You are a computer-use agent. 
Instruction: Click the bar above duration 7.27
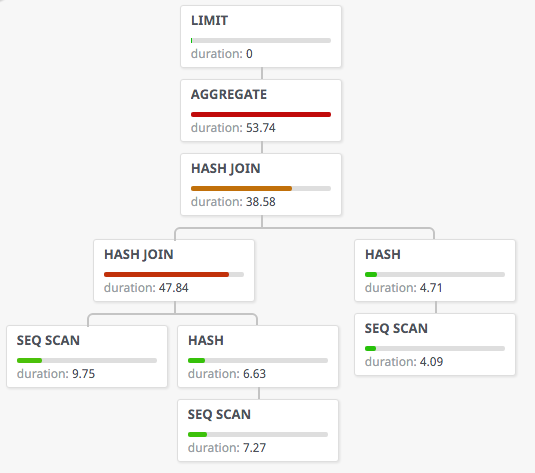pyautogui.click(x=258, y=434)
